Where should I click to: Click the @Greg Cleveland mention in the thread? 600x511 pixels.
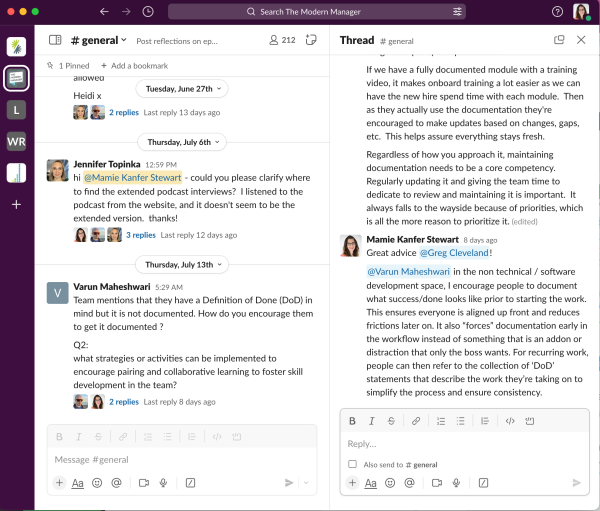click(454, 253)
